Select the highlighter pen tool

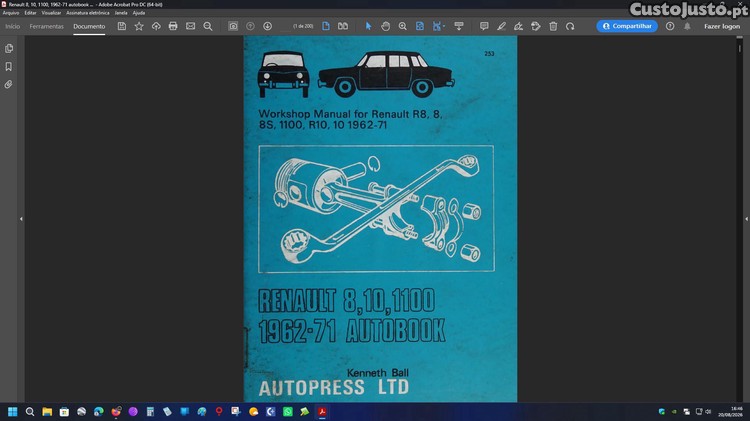501,26
